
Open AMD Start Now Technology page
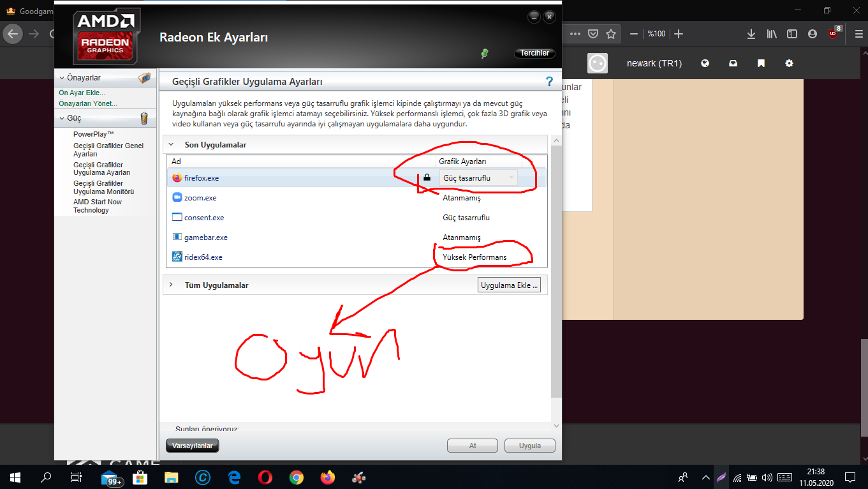pyautogui.click(x=98, y=206)
